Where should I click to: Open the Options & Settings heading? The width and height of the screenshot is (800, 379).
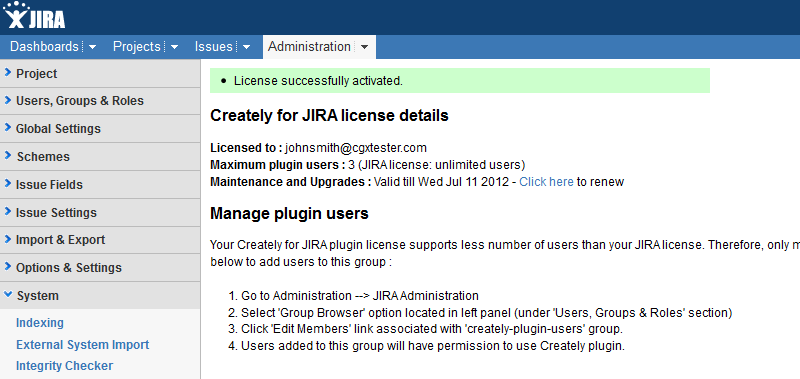69,268
